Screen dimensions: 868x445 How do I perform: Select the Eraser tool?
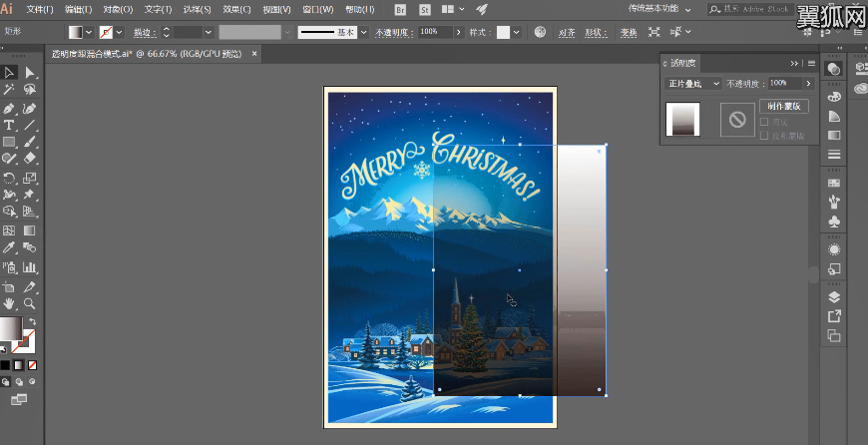click(29, 159)
